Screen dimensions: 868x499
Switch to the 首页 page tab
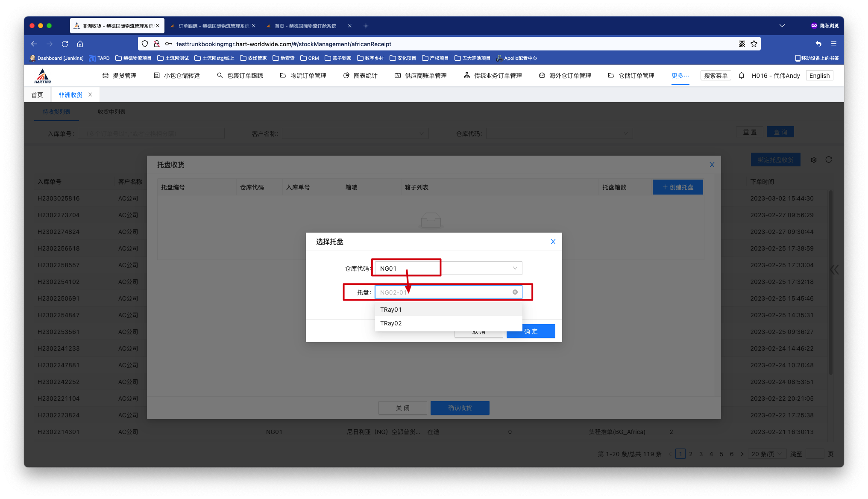pos(37,95)
